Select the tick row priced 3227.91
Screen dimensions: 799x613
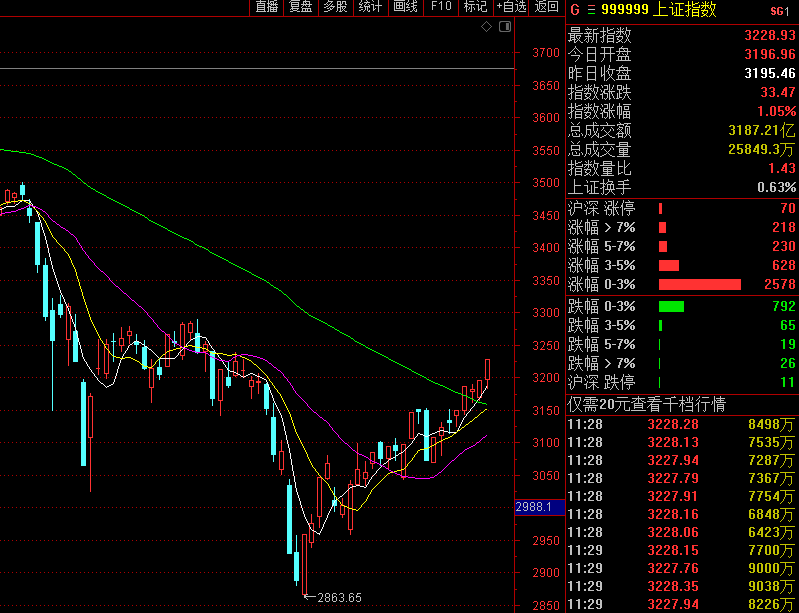682,496
